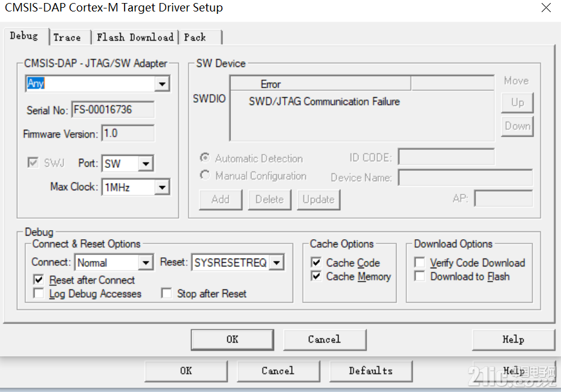Viewport: 561px width, 392px height.
Task: Click Cancel in the driver setup dialog
Action: (x=325, y=339)
